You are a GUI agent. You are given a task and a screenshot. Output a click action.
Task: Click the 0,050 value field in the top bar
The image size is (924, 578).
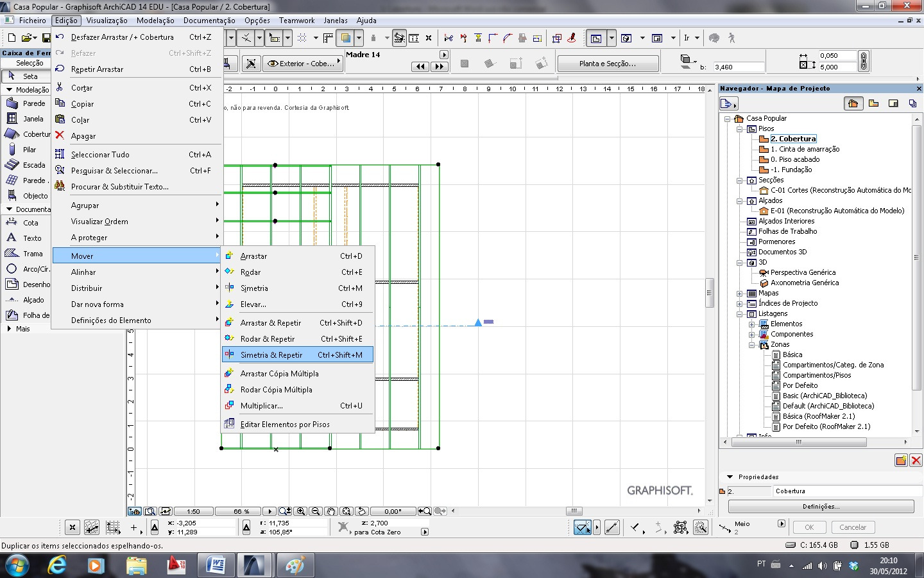coord(837,56)
